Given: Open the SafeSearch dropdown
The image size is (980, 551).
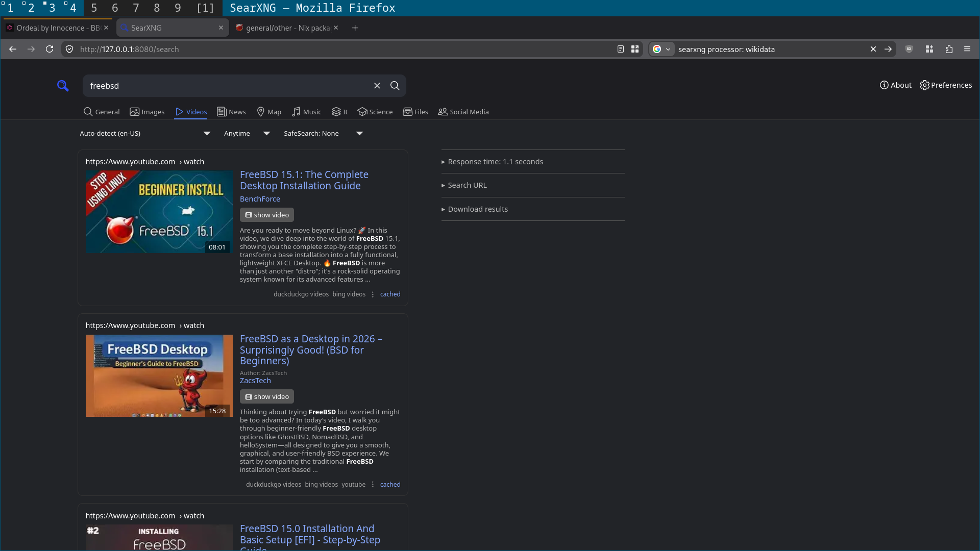Looking at the screenshot, I should [x=324, y=133].
